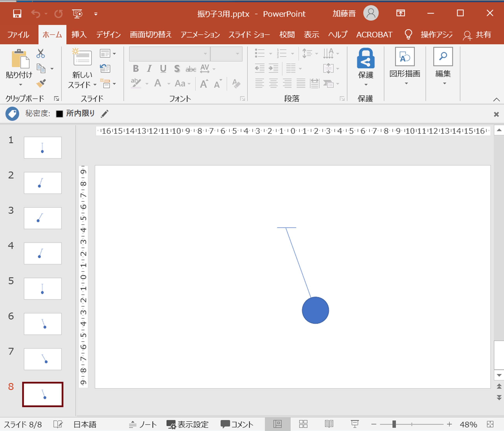Start slide show from beginning icon
Viewport: 504px width, 431px height.
coord(77,14)
